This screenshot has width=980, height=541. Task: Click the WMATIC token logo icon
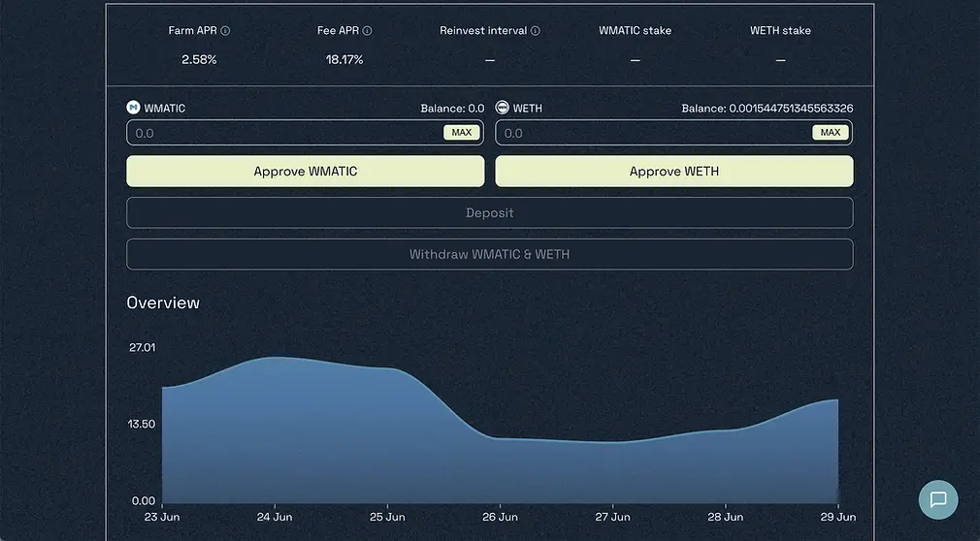coord(134,108)
